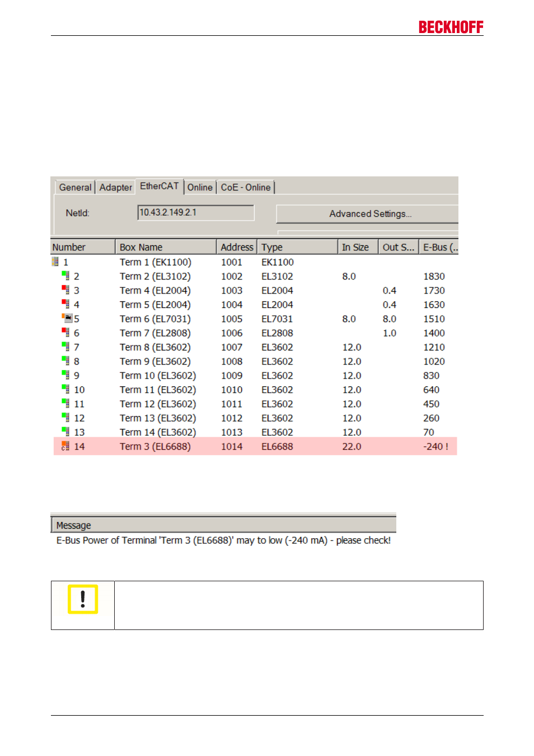The width and height of the screenshot is (534, 756).
Task: Click the In Size value 22.0
Action: (x=352, y=446)
